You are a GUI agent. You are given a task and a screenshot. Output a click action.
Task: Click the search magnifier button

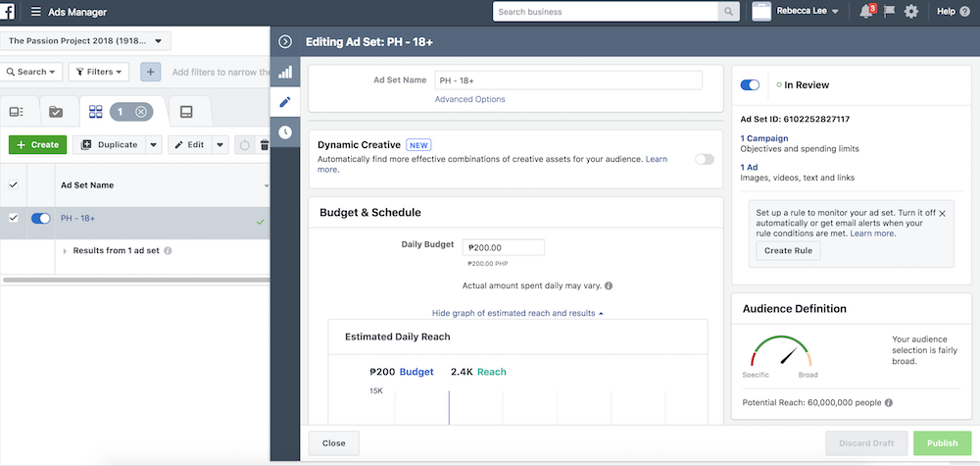[728, 12]
